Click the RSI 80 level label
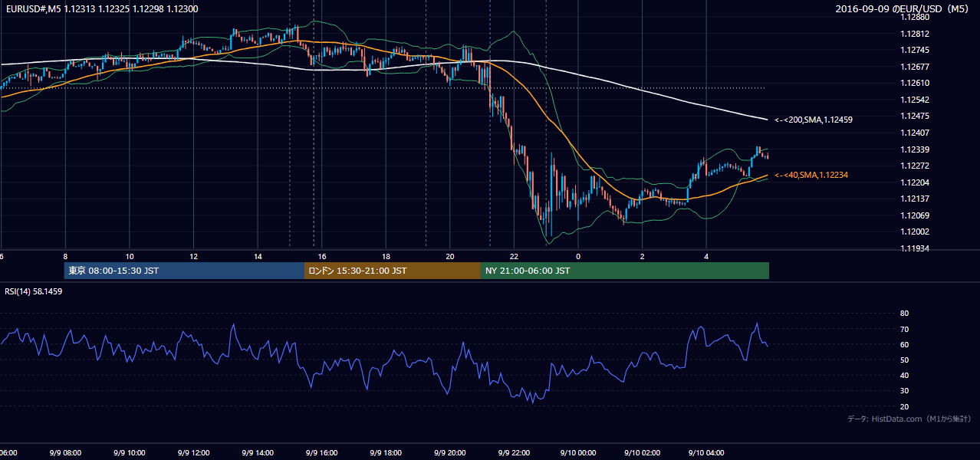The height and width of the screenshot is (460, 980). point(904,314)
